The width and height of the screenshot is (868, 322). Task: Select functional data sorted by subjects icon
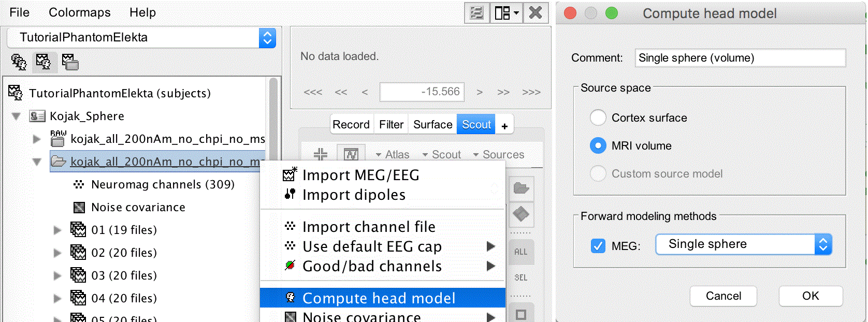pyautogui.click(x=44, y=62)
